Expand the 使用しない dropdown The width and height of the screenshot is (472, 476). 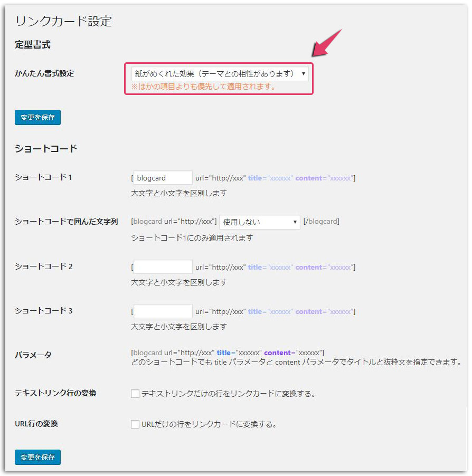pyautogui.click(x=259, y=222)
